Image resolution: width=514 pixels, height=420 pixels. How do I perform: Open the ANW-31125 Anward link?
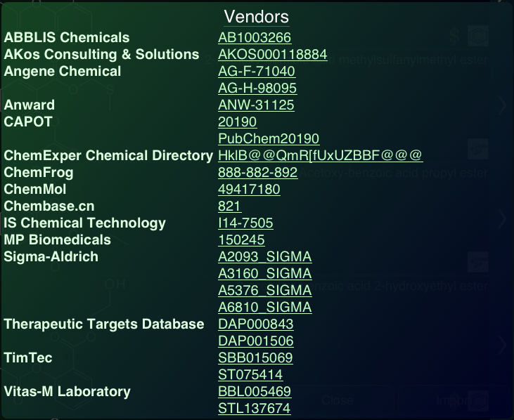click(256, 105)
